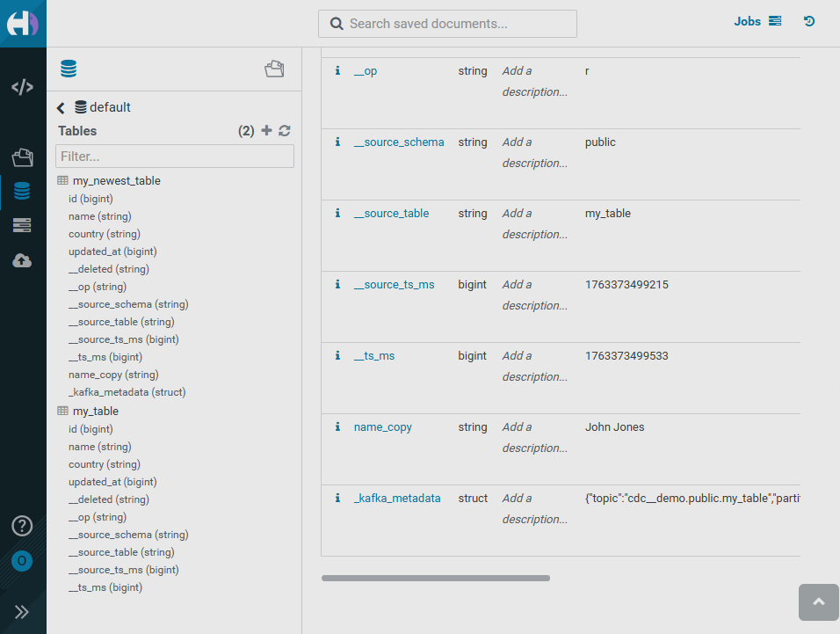Switch to documents panel icon

pyautogui.click(x=274, y=69)
